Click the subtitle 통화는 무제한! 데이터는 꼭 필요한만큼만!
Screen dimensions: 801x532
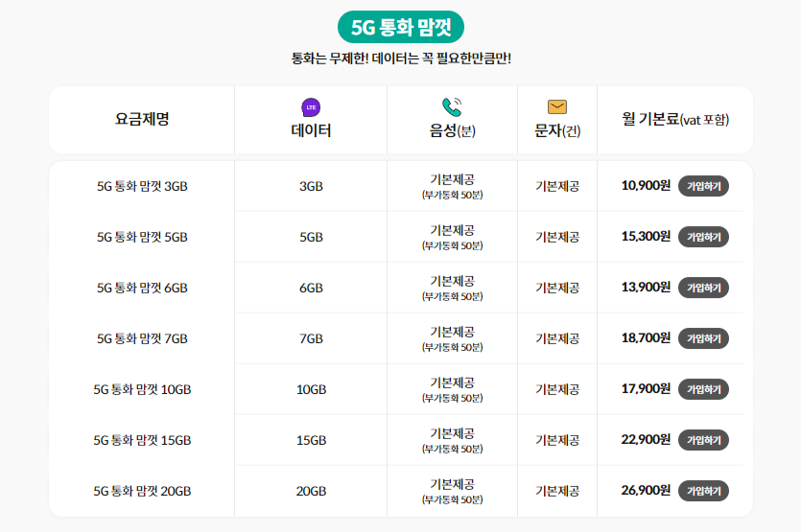pos(401,58)
